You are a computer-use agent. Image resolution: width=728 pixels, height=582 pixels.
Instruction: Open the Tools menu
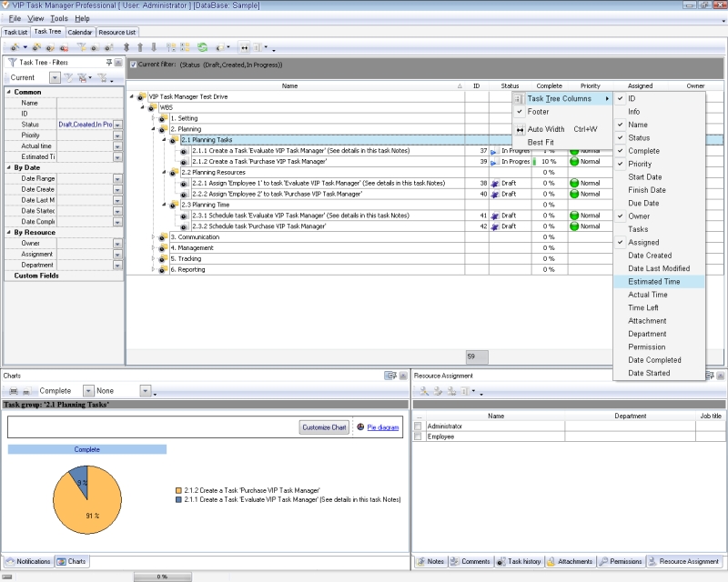click(59, 18)
